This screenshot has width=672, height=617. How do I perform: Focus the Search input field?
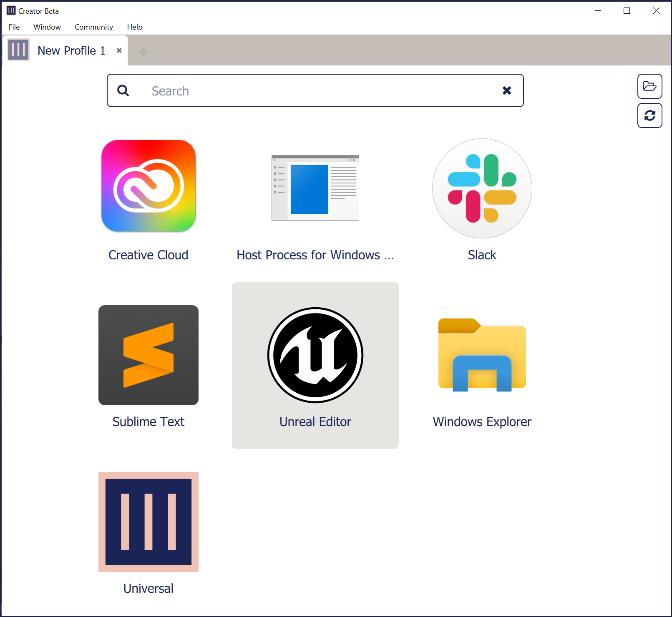[x=315, y=90]
